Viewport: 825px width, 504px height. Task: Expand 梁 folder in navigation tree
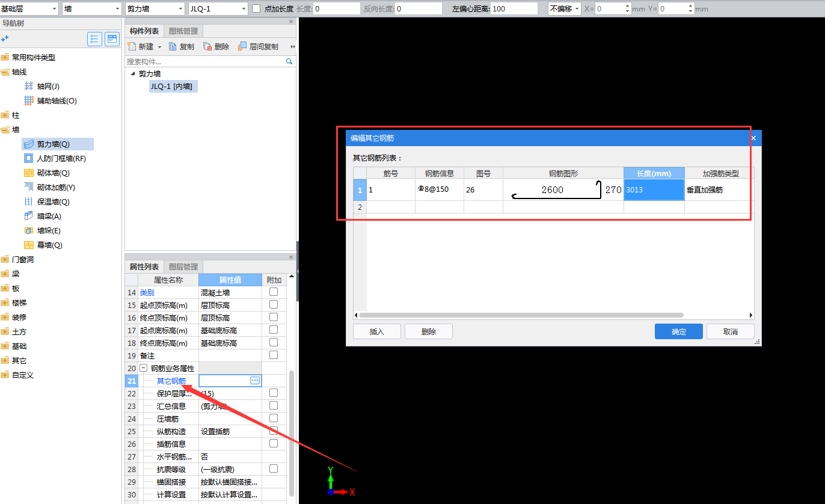tap(5, 274)
